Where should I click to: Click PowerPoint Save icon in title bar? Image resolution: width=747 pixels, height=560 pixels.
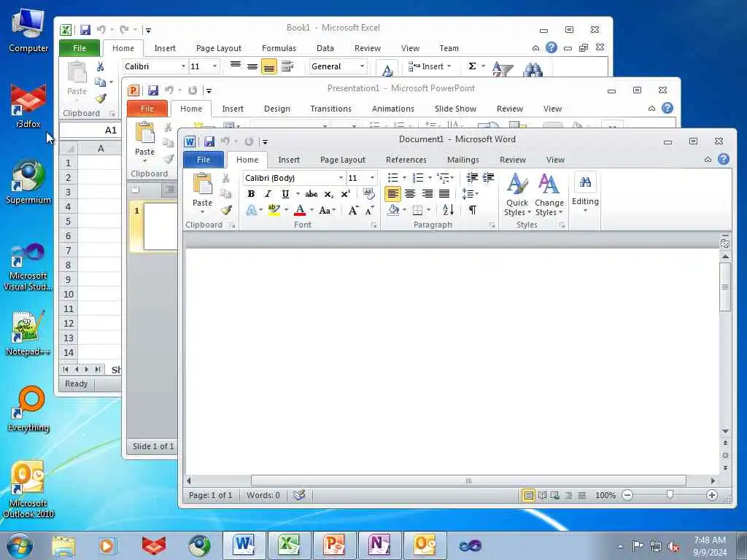tap(153, 90)
